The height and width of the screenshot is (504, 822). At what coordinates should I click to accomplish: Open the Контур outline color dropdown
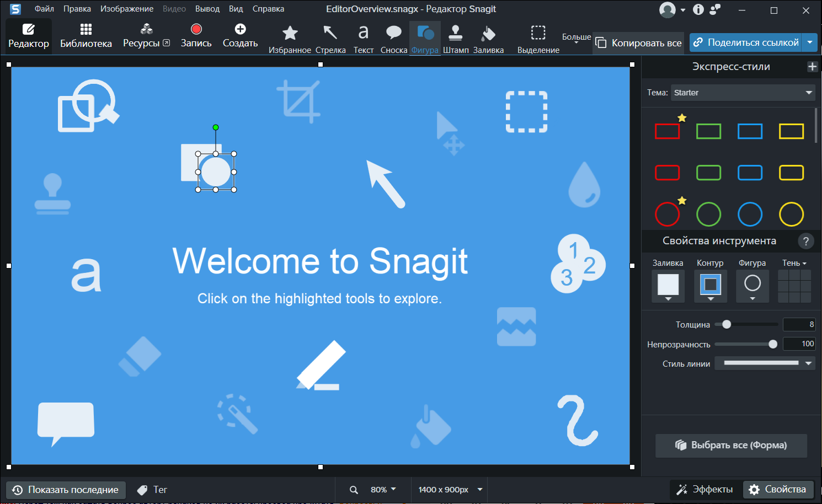coord(711,286)
